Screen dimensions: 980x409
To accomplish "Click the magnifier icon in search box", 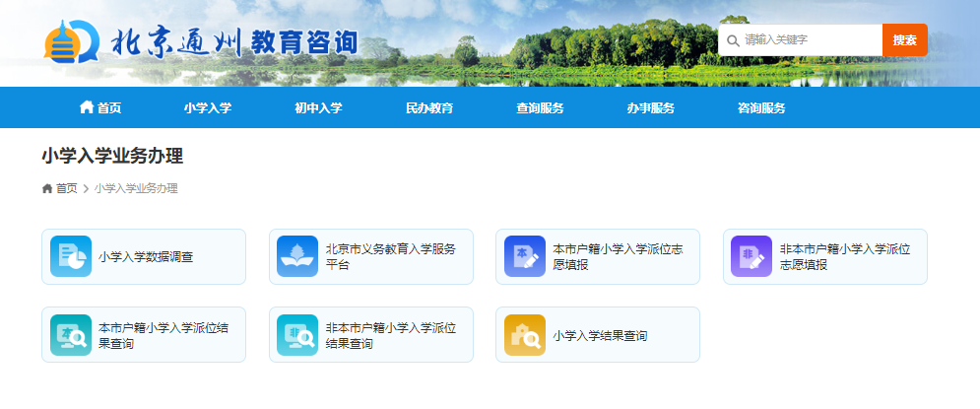I will pyautogui.click(x=733, y=40).
